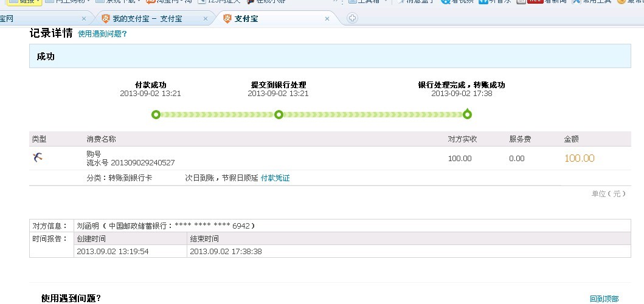Click the 使用遇到问题? heading at page bottom
The image size is (644, 304).
point(71,298)
